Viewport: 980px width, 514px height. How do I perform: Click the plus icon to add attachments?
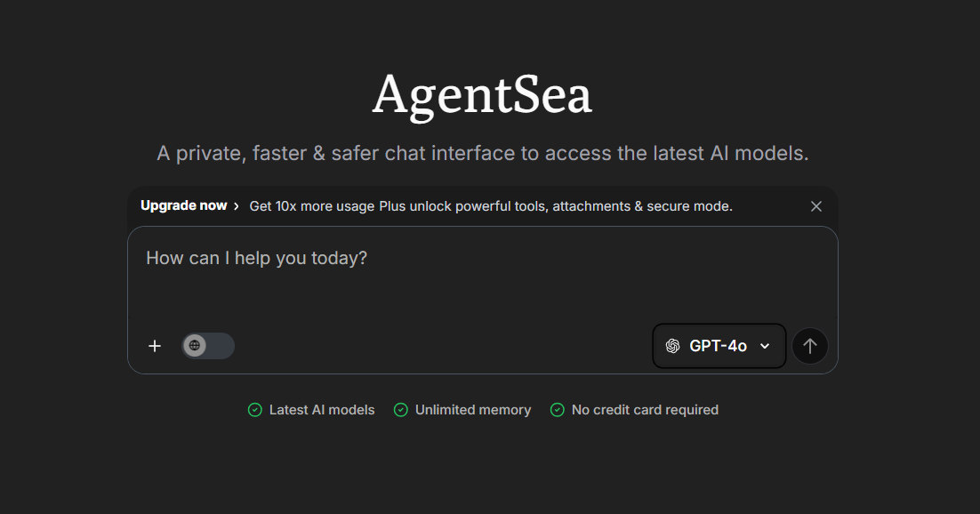click(x=154, y=346)
